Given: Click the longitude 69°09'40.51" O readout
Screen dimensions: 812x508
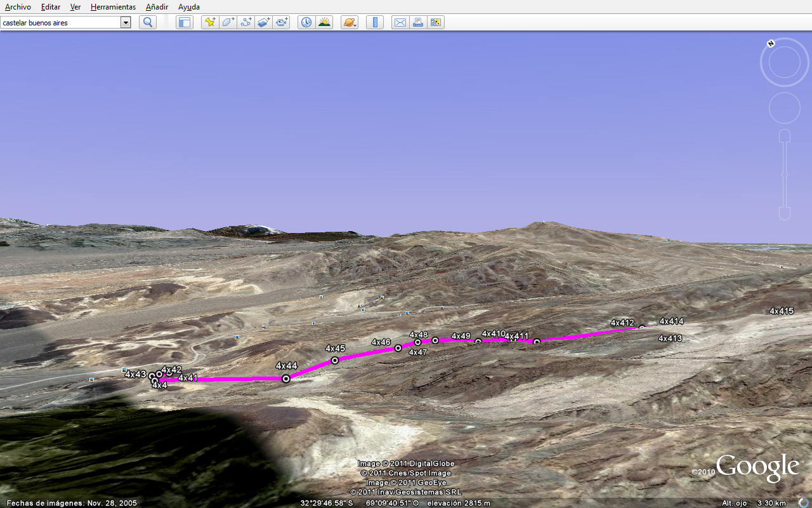Looking at the screenshot, I should (x=393, y=503).
